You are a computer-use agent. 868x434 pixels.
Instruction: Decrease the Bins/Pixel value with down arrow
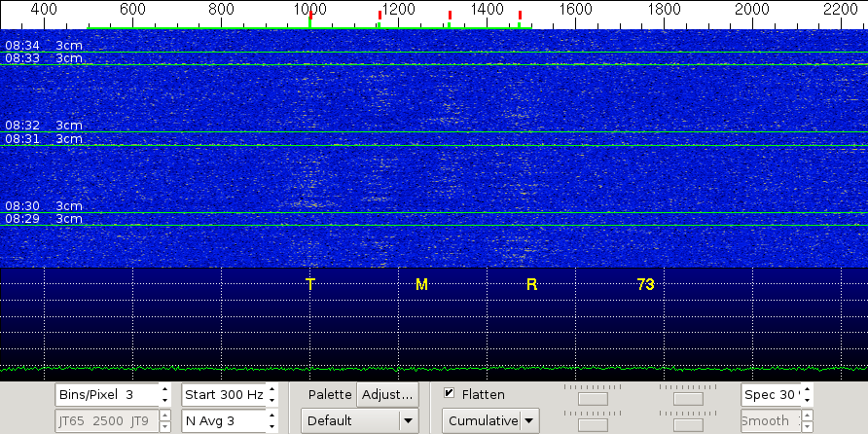coord(164,400)
